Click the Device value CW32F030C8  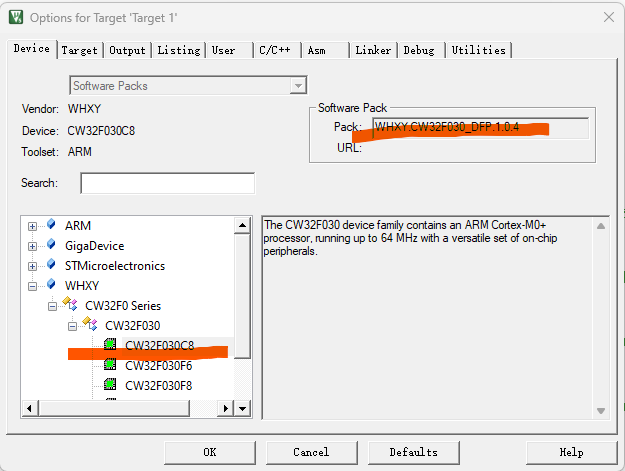(101, 131)
